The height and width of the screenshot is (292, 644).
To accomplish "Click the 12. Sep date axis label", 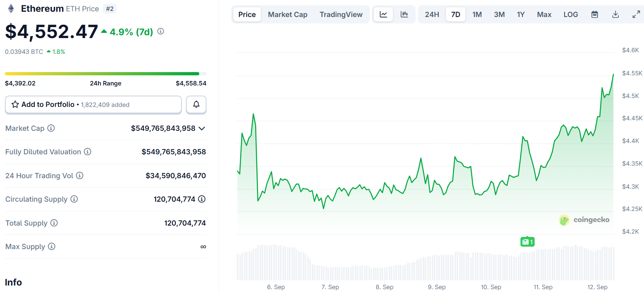I will (597, 287).
